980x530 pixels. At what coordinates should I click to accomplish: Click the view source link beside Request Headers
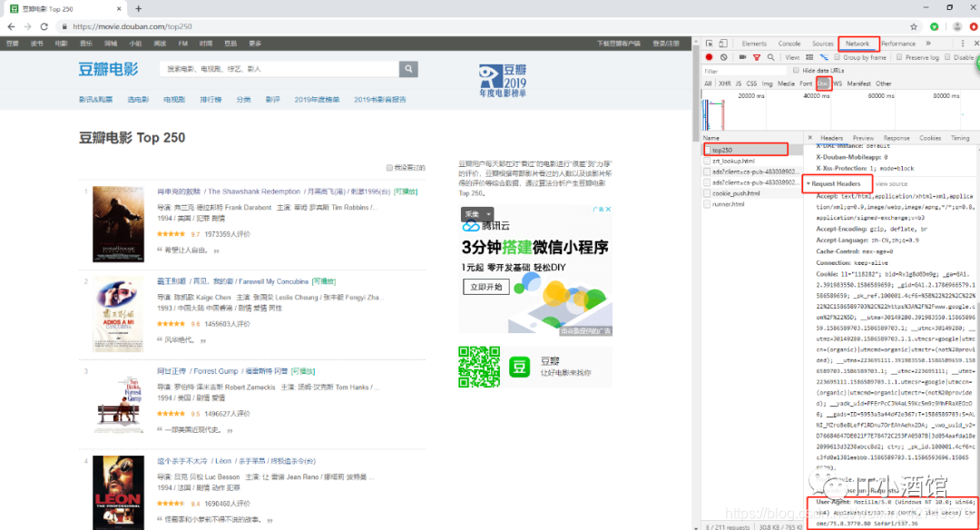[891, 183]
